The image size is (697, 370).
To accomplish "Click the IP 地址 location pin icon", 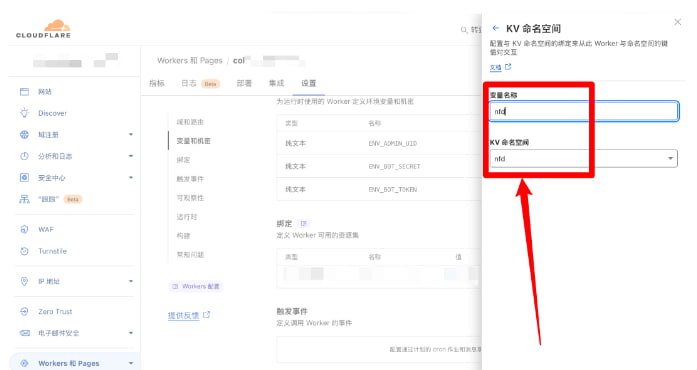I will [24, 281].
